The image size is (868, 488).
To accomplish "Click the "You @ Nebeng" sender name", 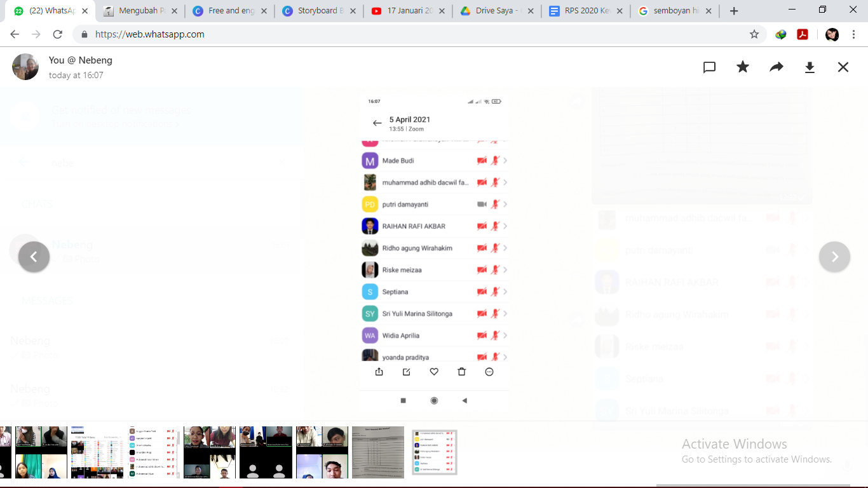I will coord(81,60).
